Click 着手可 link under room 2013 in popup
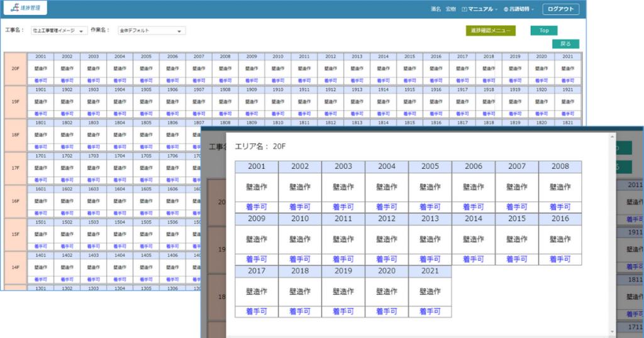Image resolution: width=644 pixels, height=338 pixels. coord(430,259)
